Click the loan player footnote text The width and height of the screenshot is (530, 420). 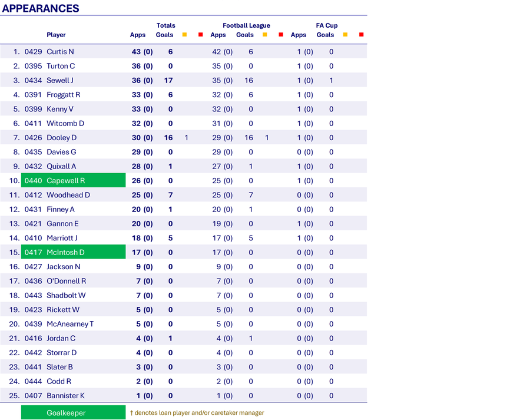[197, 412]
